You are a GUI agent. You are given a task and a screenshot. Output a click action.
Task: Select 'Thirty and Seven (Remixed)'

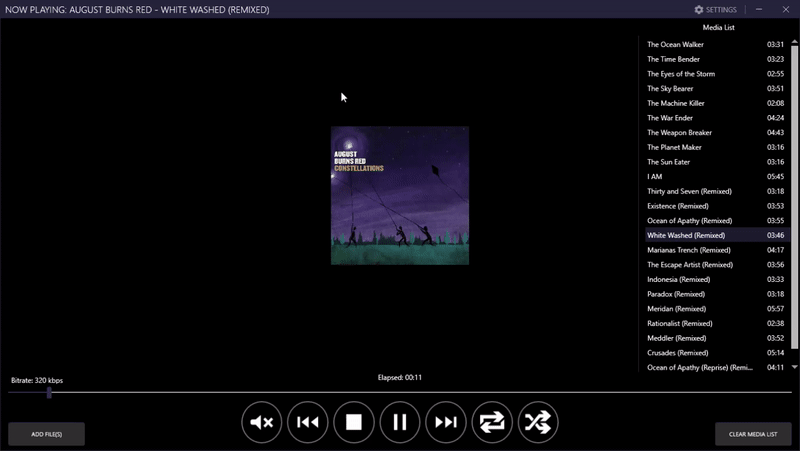[x=715, y=191]
